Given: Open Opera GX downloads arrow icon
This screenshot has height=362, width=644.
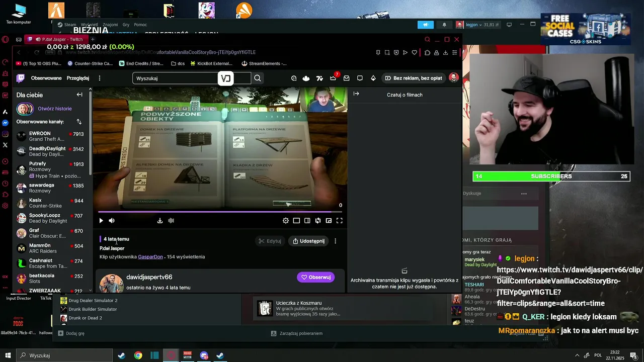Looking at the screenshot, I should coord(445,52).
